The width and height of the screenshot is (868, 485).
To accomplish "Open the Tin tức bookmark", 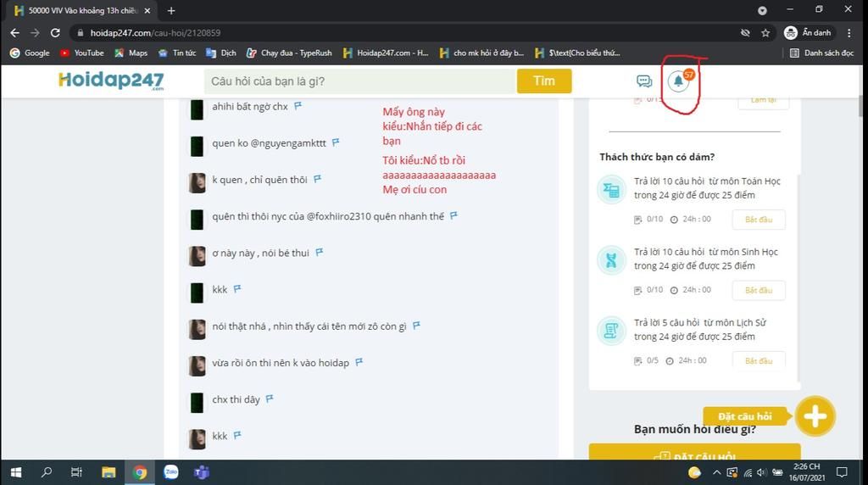I will pyautogui.click(x=177, y=53).
